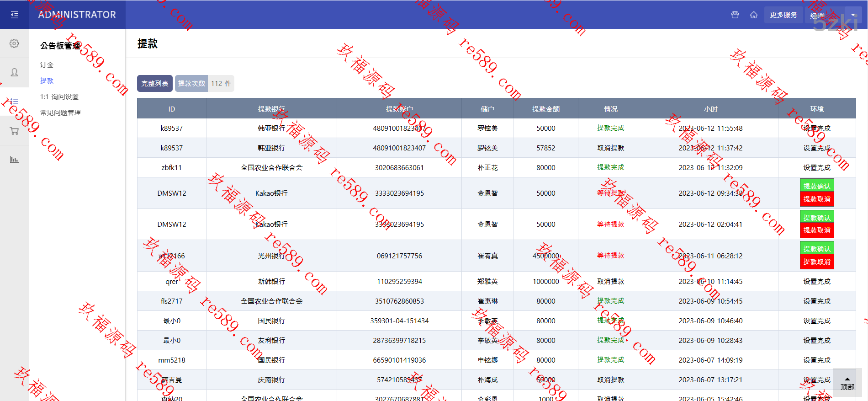Click 提款取消 for the 光州银行 withdrawal row
Viewport: 868px width, 401px height.
coord(817,262)
